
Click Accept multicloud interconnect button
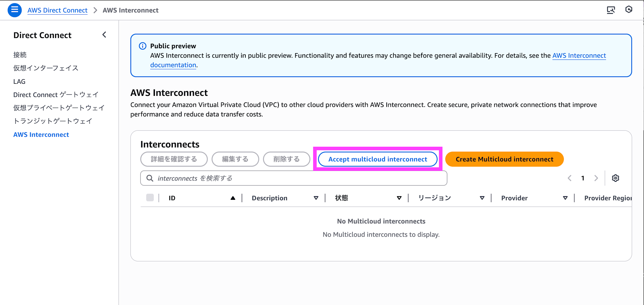377,159
